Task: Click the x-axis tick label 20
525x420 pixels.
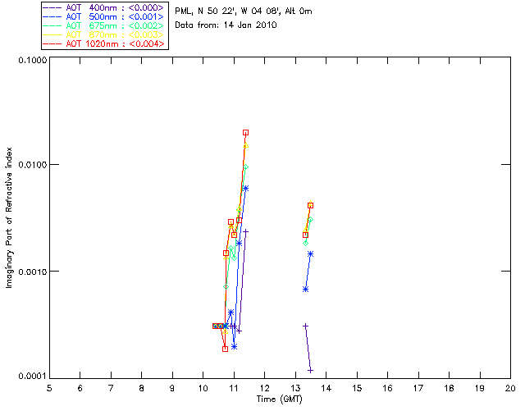Action: [x=510, y=388]
